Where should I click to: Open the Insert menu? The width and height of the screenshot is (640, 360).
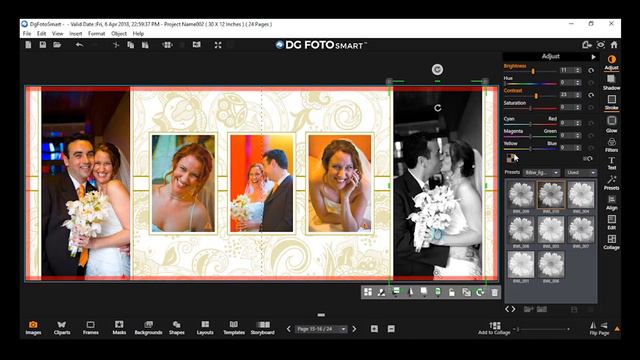click(x=76, y=33)
